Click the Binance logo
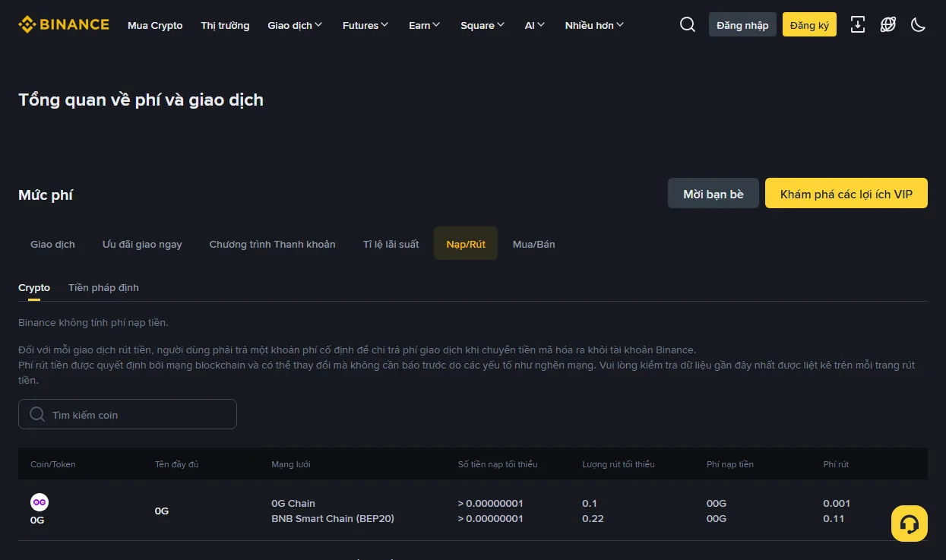Image resolution: width=946 pixels, height=560 pixels. pos(64,24)
